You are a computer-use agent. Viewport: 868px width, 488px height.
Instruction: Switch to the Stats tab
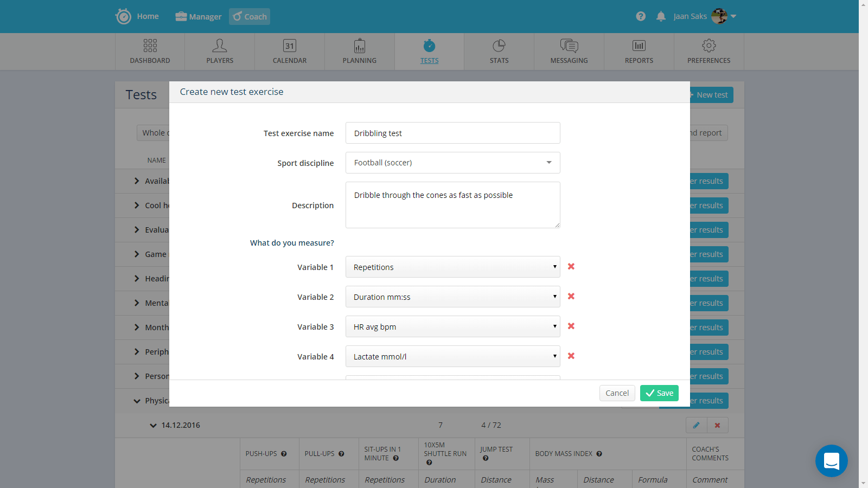[499, 52]
